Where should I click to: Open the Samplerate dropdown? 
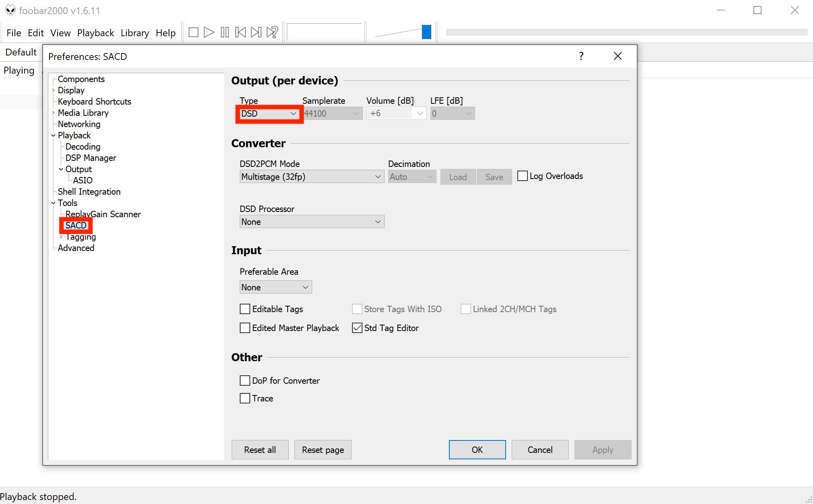[x=332, y=113]
